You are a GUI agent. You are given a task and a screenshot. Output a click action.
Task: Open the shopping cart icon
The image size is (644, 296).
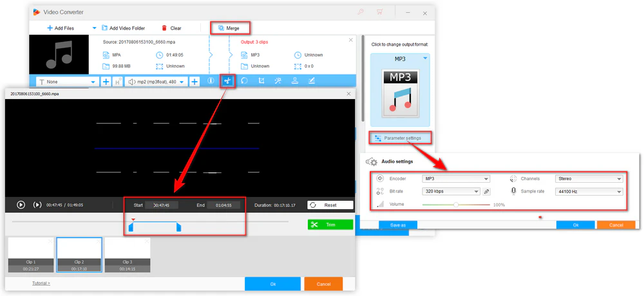click(380, 12)
